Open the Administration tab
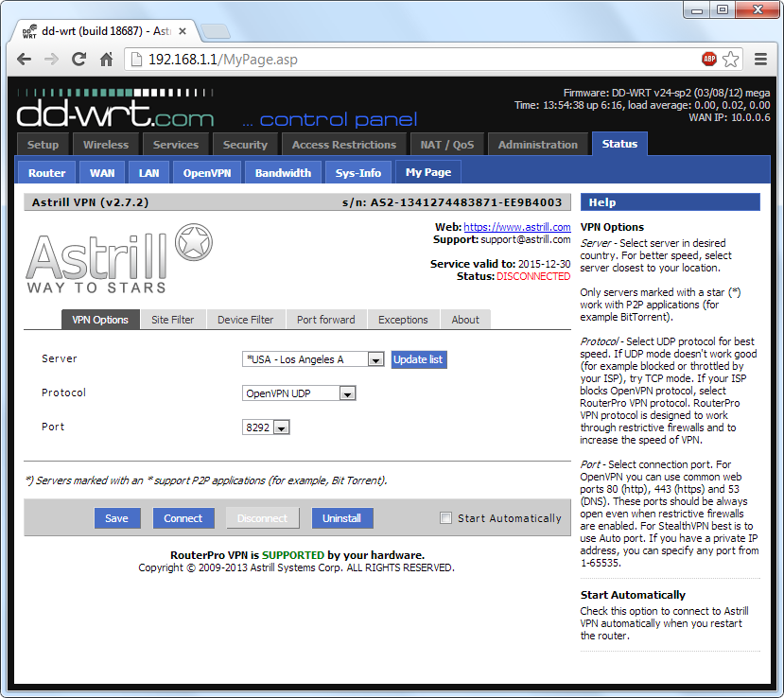The width and height of the screenshot is (784, 698). 537,145
